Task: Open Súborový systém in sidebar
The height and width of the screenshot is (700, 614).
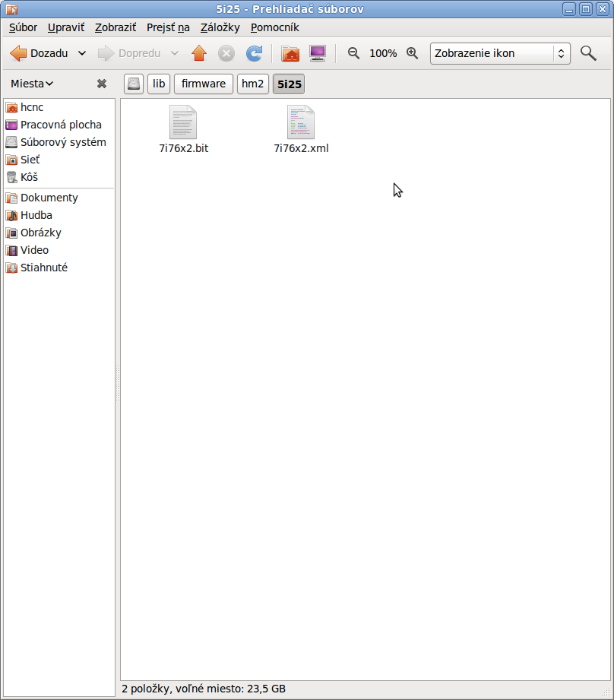Action: click(62, 142)
